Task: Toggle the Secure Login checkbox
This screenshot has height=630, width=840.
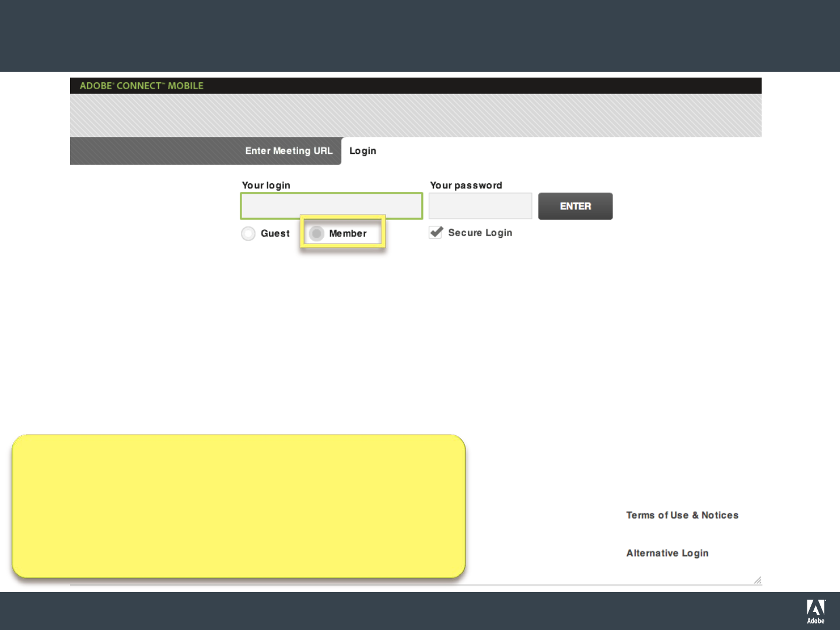Action: pyautogui.click(x=436, y=232)
